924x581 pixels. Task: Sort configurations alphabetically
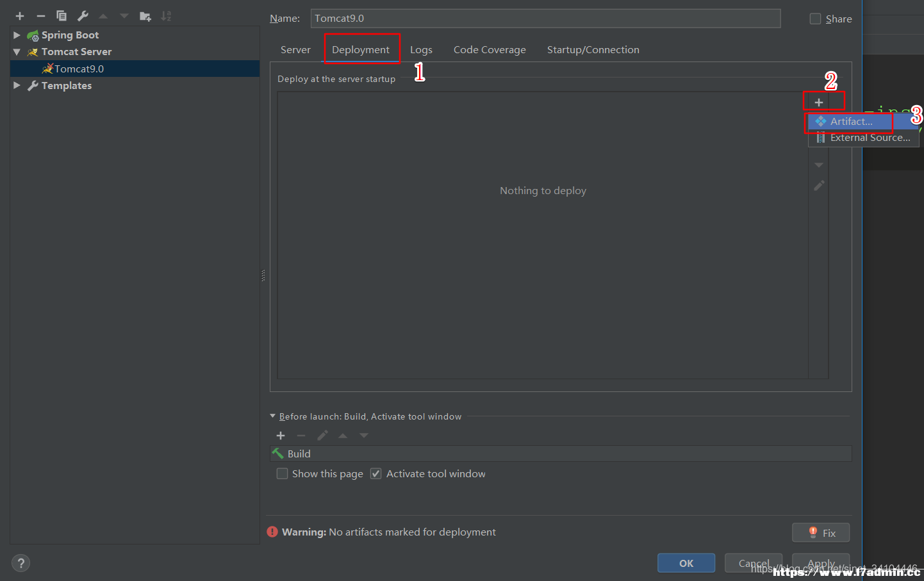(x=166, y=16)
